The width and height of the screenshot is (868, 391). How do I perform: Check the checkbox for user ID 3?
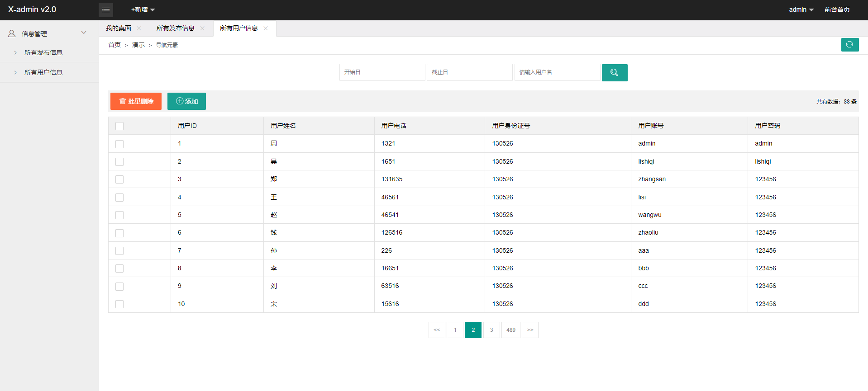(119, 179)
